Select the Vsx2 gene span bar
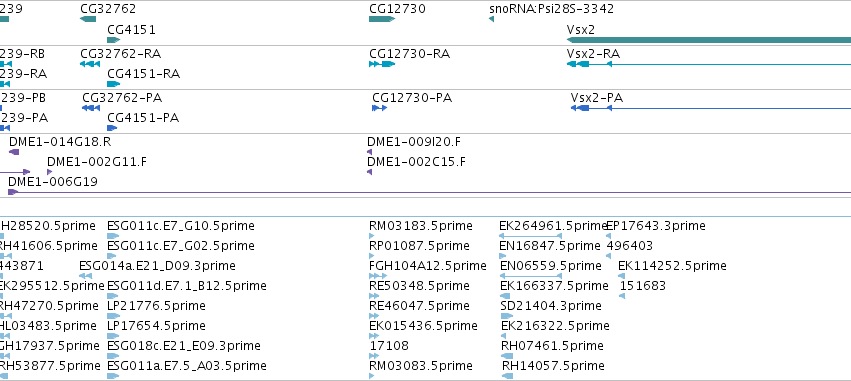 pyautogui.click(x=709, y=40)
